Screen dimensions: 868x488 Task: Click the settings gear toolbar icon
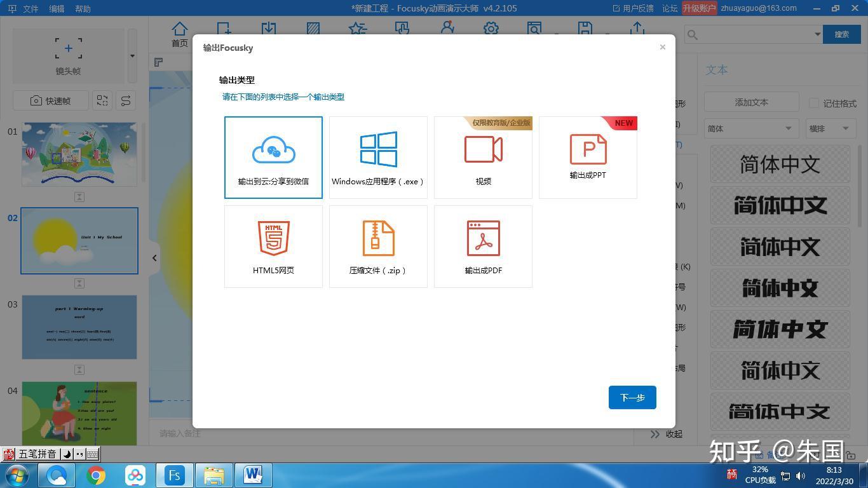(491, 29)
